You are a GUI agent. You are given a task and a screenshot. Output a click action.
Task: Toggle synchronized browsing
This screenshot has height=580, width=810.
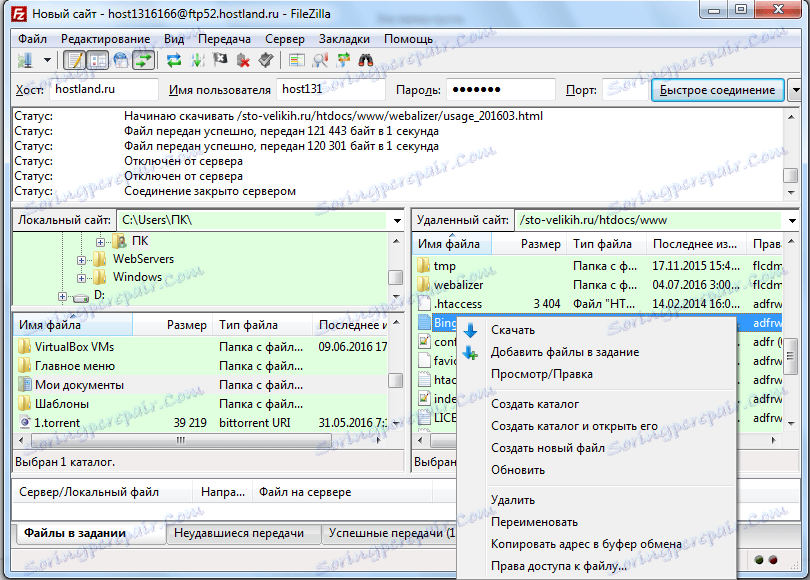tap(342, 60)
